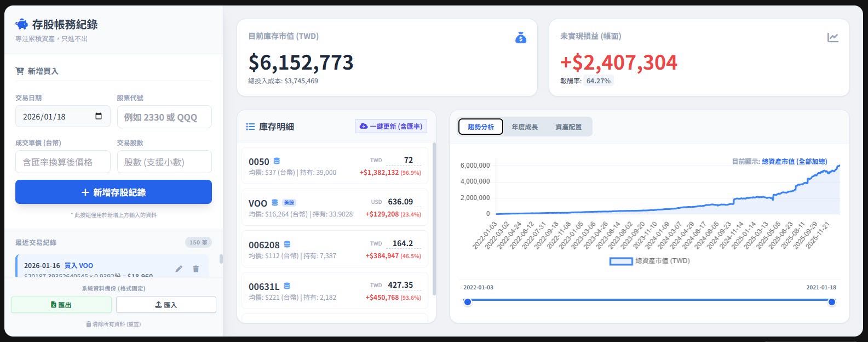
Task: Edit the 2026-01-16 VOO transaction with pencil icon
Action: 179,269
